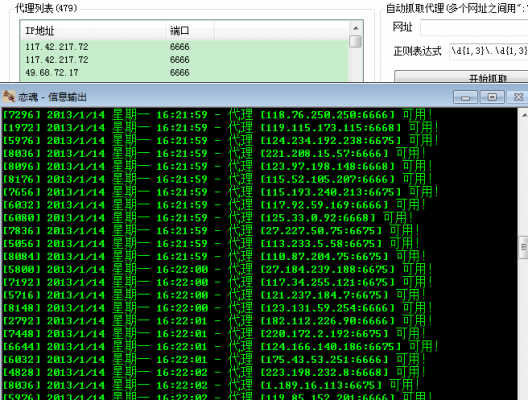
Task: Click log line with 118.76.250.250:6666
Action: coord(218,115)
